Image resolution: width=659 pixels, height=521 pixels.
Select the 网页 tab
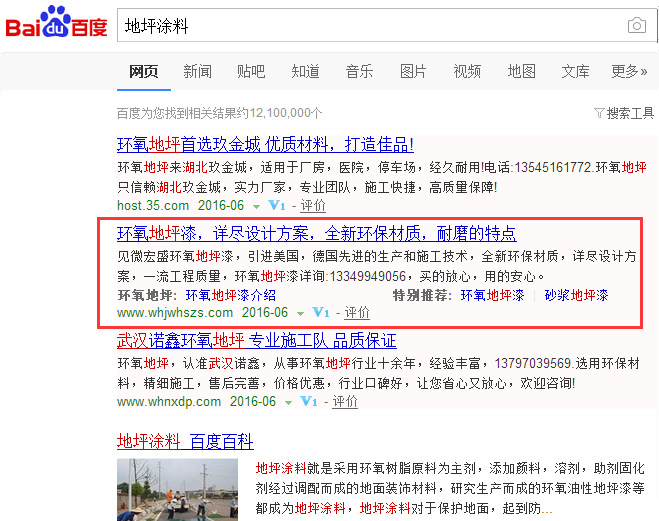pyautogui.click(x=144, y=71)
